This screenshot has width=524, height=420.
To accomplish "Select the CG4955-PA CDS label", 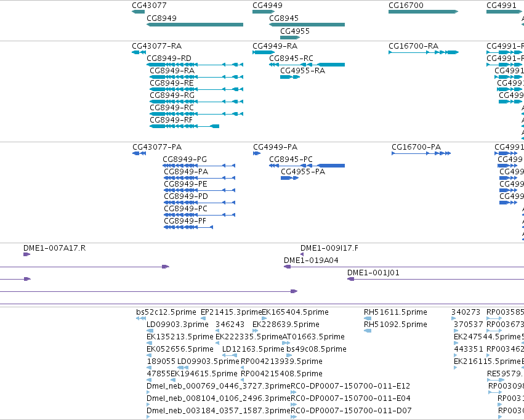I will pos(303,172).
